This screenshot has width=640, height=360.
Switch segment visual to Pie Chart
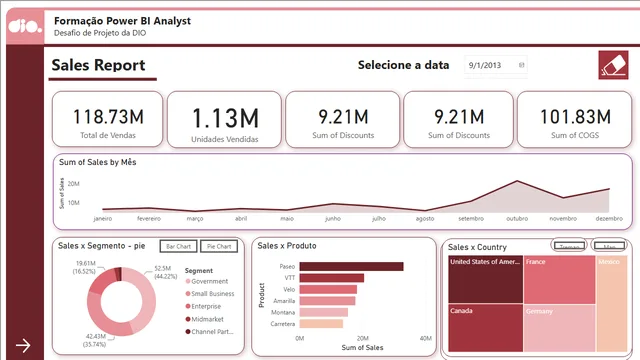click(x=219, y=246)
